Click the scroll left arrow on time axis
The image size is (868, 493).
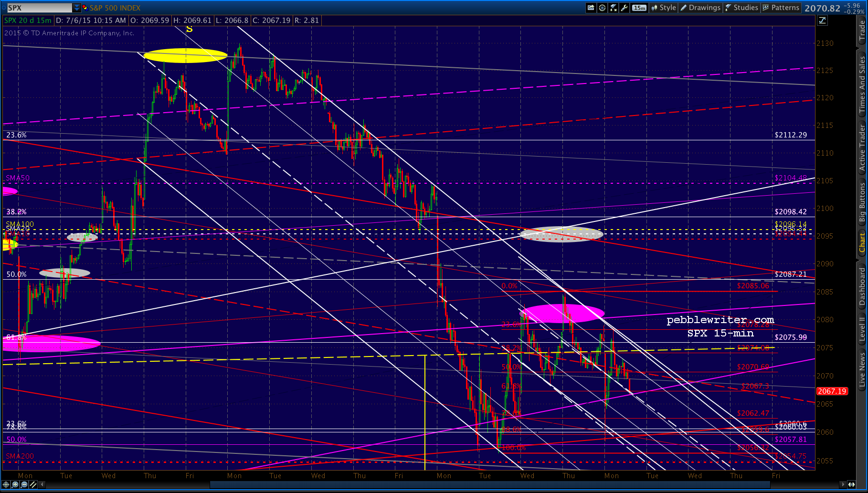pos(42,484)
